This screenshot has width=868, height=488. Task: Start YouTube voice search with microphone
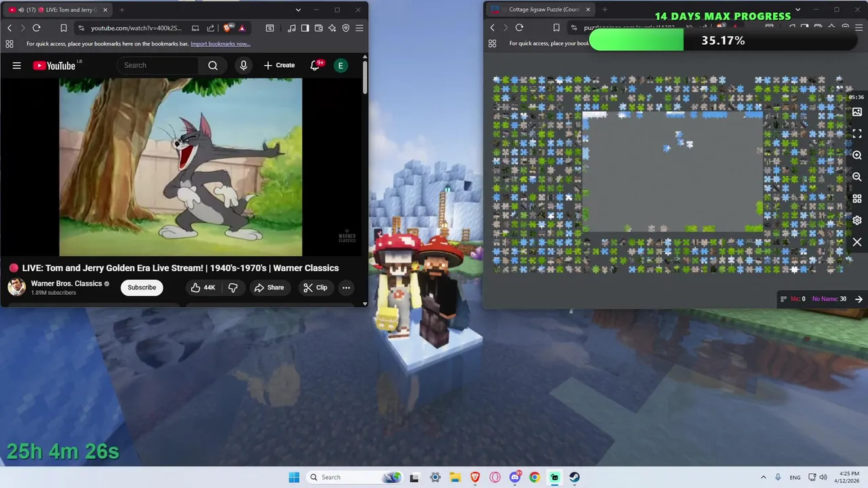pyautogui.click(x=243, y=65)
